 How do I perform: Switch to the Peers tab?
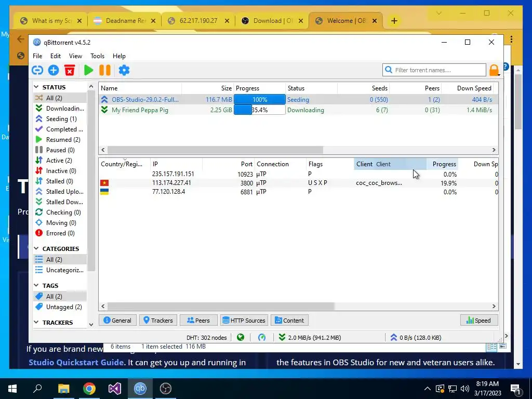(x=198, y=320)
